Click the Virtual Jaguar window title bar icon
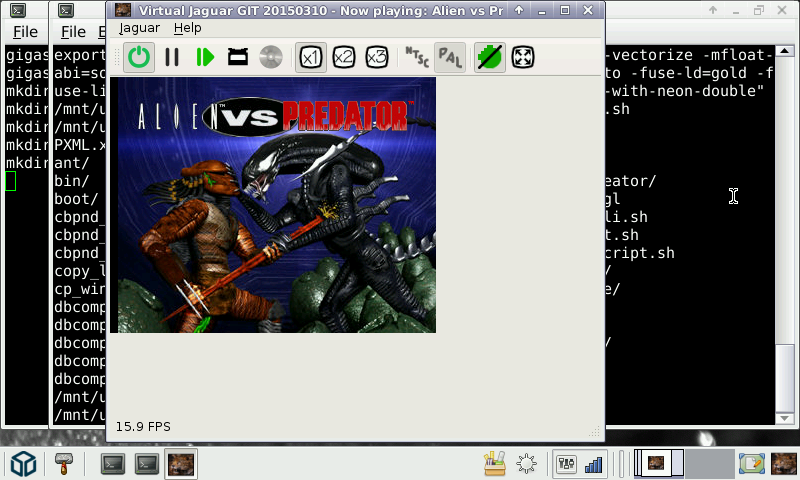Image resolution: width=800 pixels, height=480 pixels. (x=122, y=10)
